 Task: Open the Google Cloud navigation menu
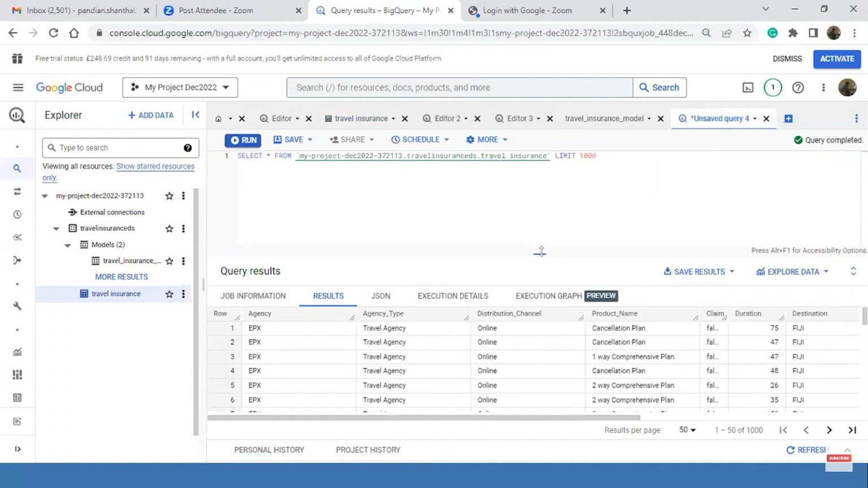click(x=18, y=87)
